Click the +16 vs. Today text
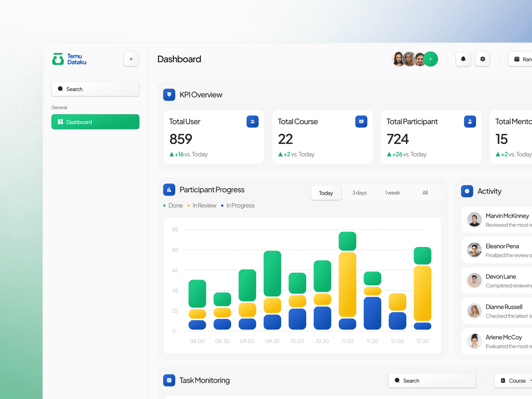 pyautogui.click(x=189, y=154)
